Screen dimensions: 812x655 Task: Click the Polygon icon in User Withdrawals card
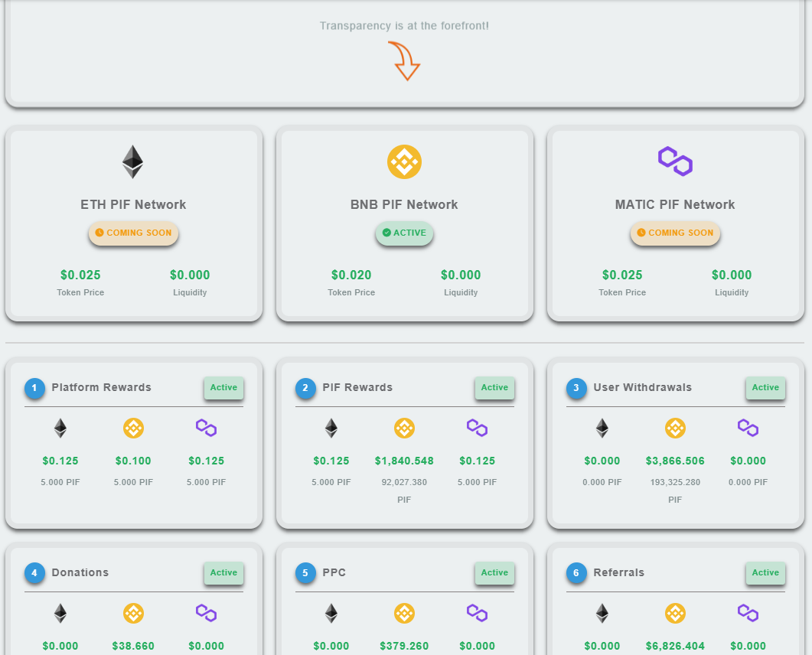pos(748,429)
